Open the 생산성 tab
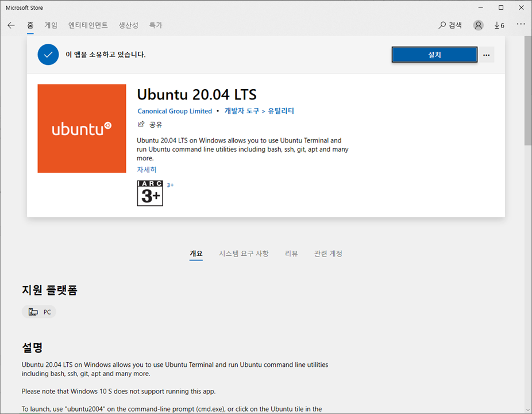 click(129, 25)
